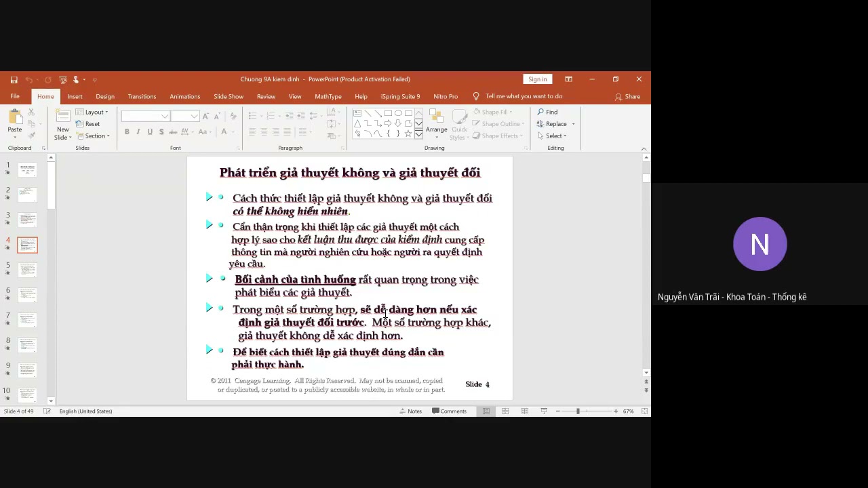Click the Sign in button
The width and height of the screenshot is (868, 488).
click(537, 79)
